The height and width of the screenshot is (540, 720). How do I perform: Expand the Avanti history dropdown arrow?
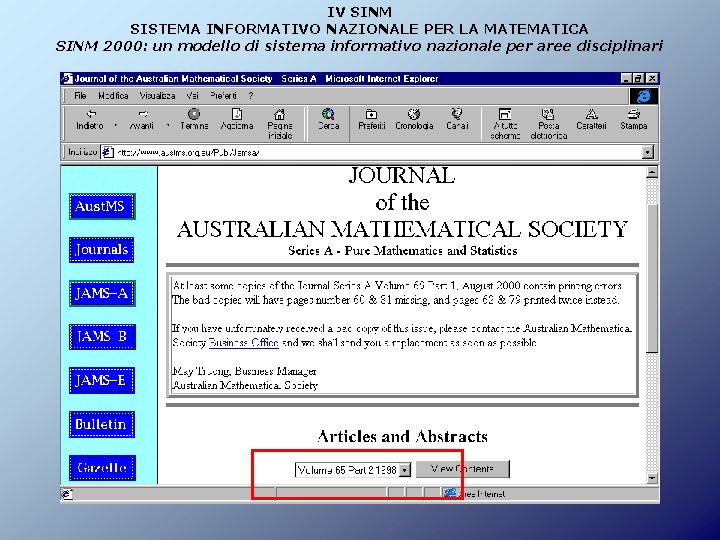168,125
